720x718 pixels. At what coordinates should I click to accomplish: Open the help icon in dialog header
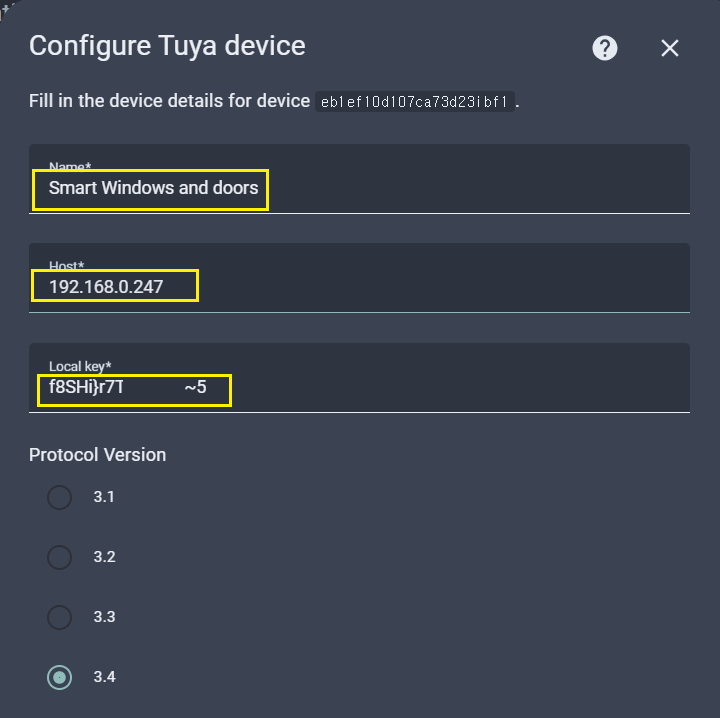click(605, 48)
